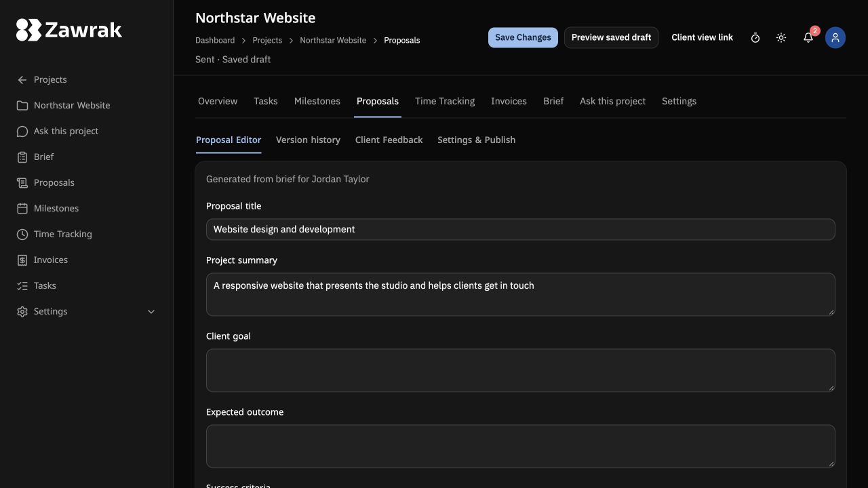Click the calendar icon beside Milestones
Screen dimensions: 868x488
pos(22,208)
